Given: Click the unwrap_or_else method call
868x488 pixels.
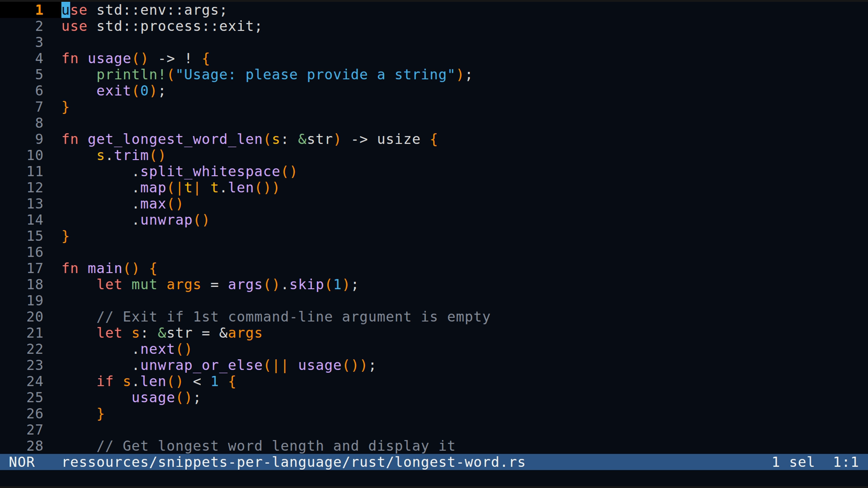Looking at the screenshot, I should pos(201,365).
